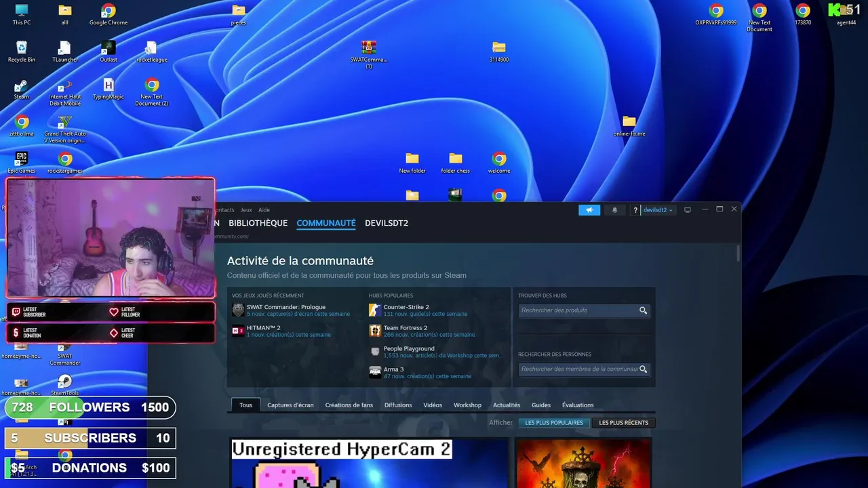Open the rocketleague file icon
The width and height of the screenshot is (868, 488).
pos(152,52)
